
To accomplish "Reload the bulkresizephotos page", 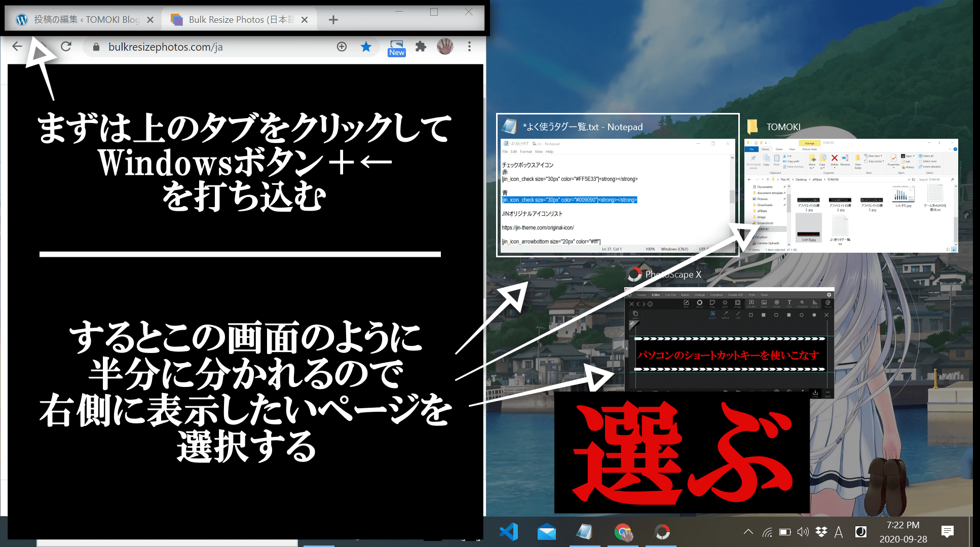I will 66,47.
